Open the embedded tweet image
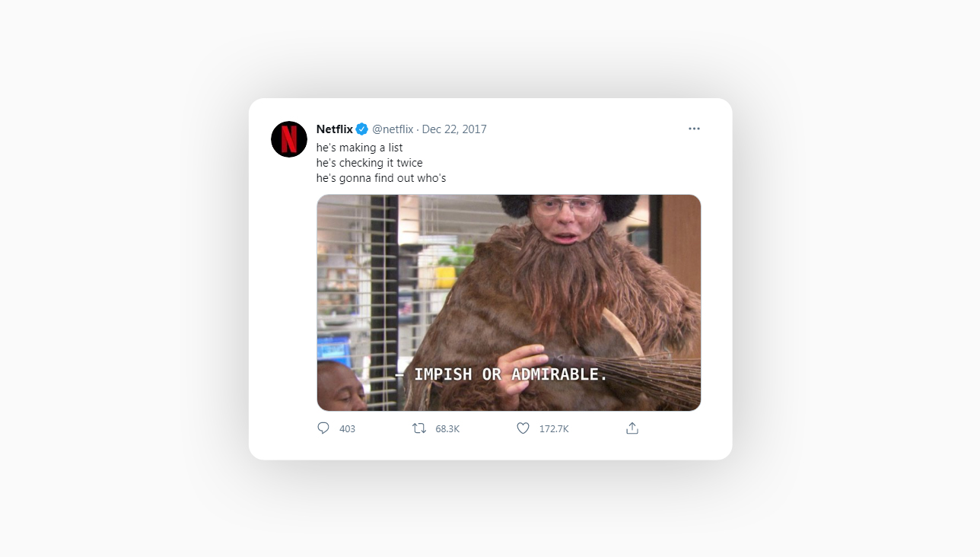Screen dimensions: 980x557 (x=509, y=303)
